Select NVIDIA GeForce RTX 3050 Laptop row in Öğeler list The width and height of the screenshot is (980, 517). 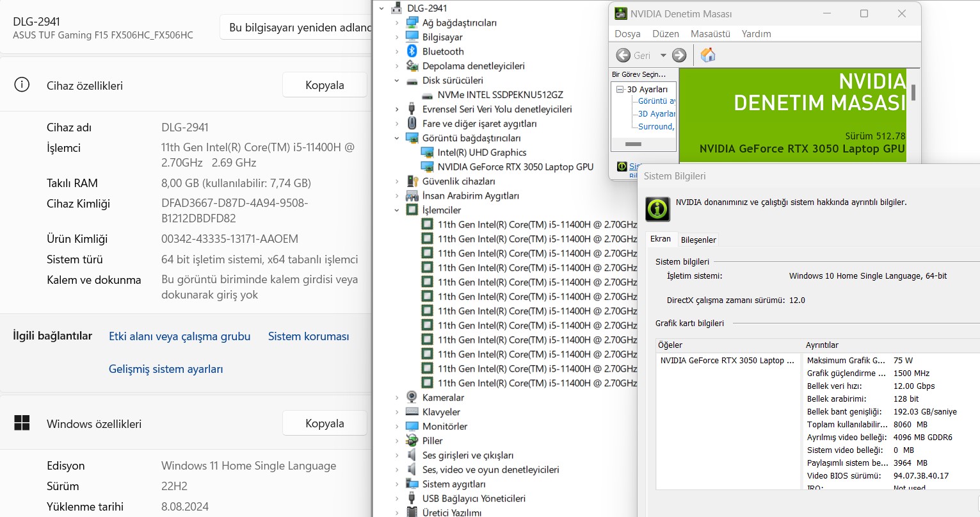728,361
